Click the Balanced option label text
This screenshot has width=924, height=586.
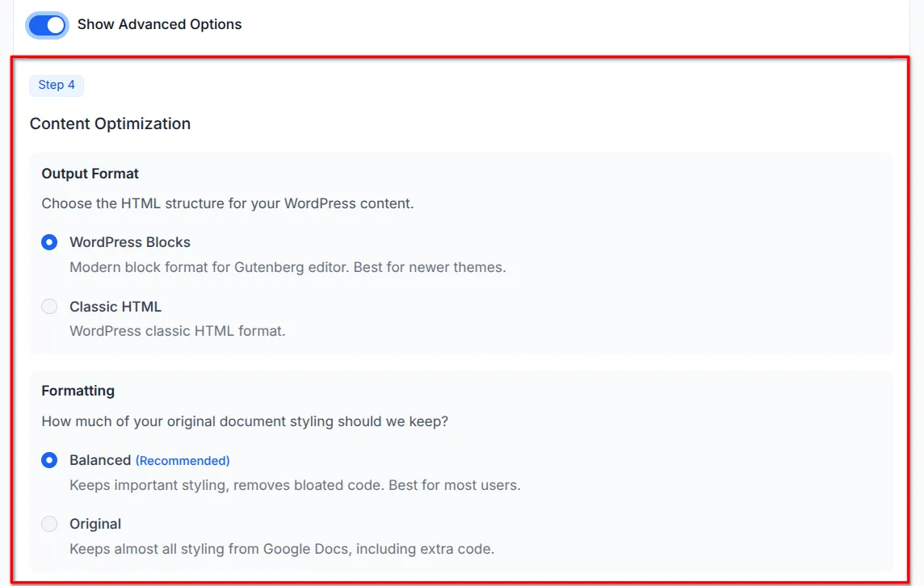(x=100, y=459)
